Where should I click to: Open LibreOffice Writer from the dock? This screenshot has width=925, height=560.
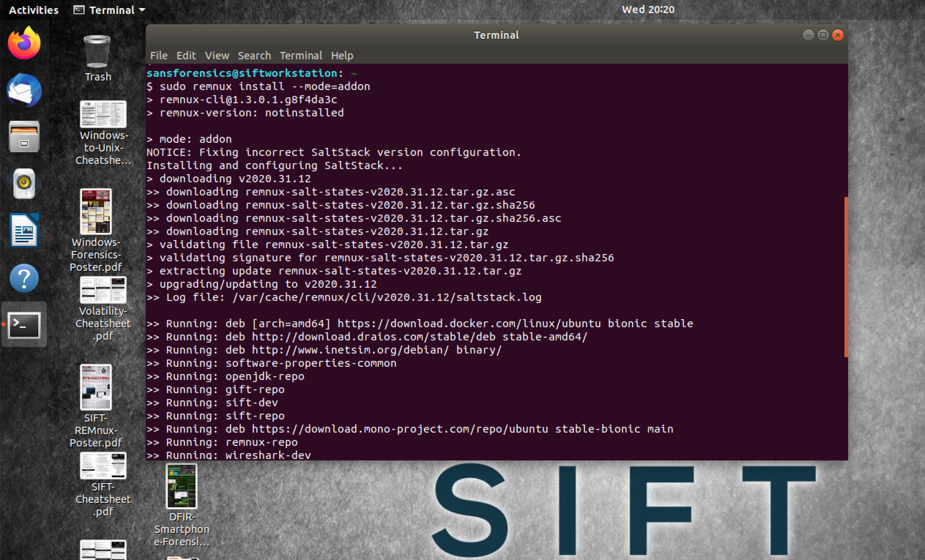(x=24, y=231)
